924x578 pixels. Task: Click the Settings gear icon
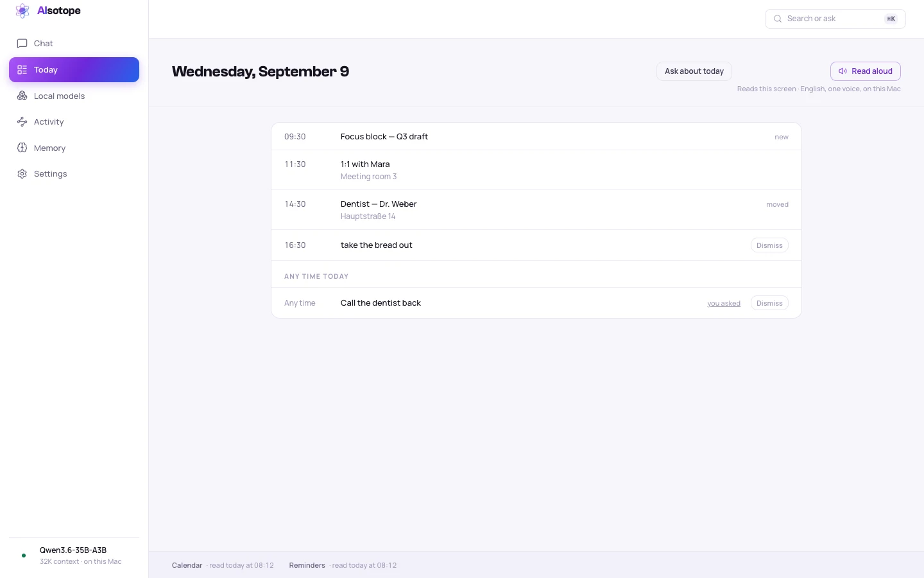pos(22,174)
